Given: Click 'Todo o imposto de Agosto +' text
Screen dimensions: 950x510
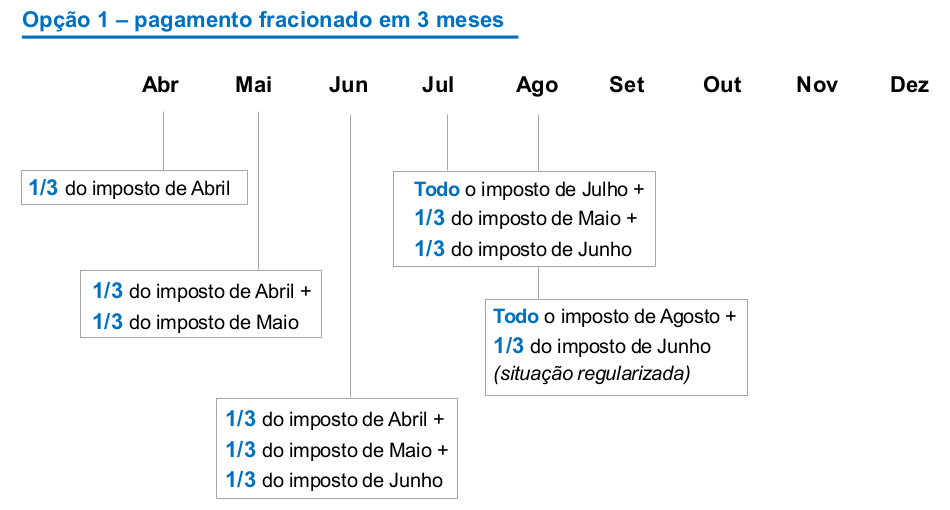Looking at the screenshot, I should pyautogui.click(x=614, y=316).
